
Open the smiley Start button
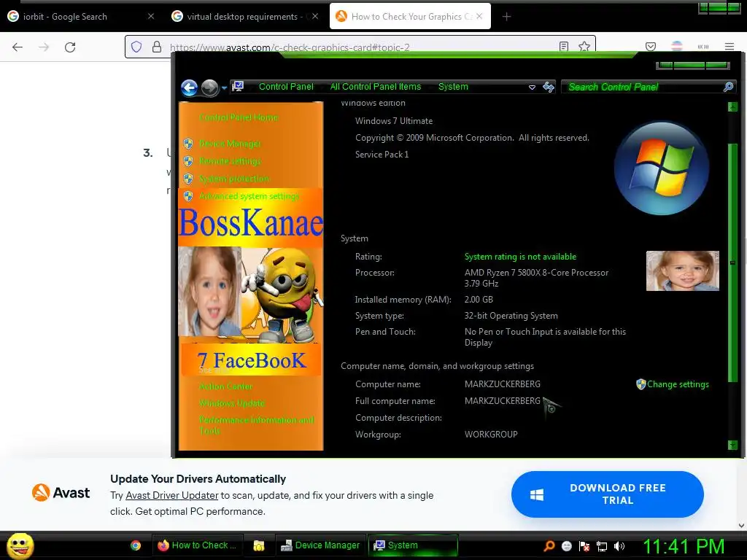[x=20, y=546]
